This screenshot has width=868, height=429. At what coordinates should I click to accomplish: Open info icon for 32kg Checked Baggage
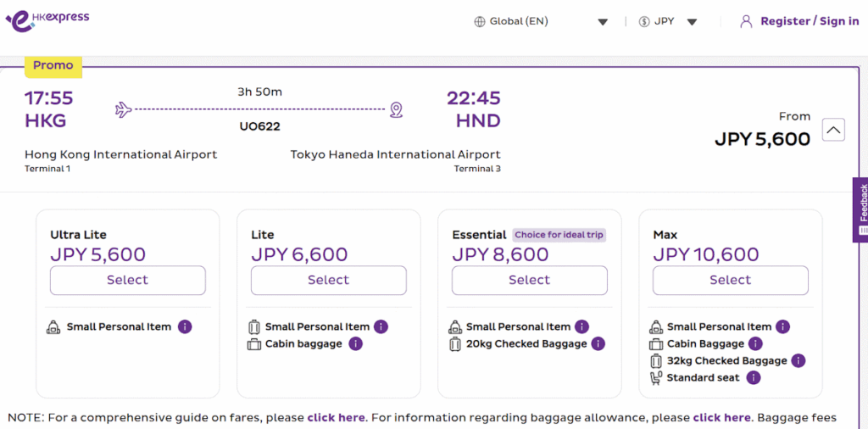[x=798, y=360]
